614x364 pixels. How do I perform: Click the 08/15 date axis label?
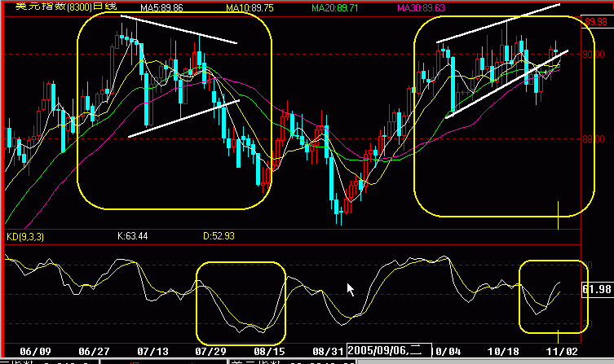click(x=269, y=352)
